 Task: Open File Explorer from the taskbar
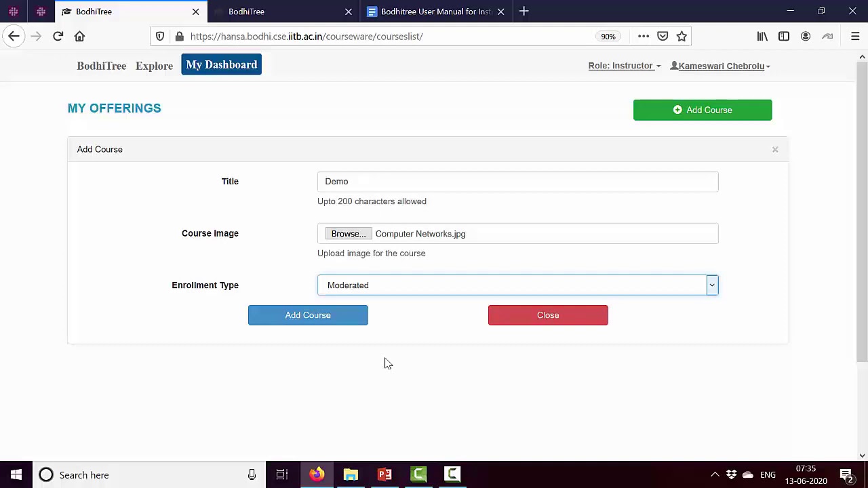[351, 474]
